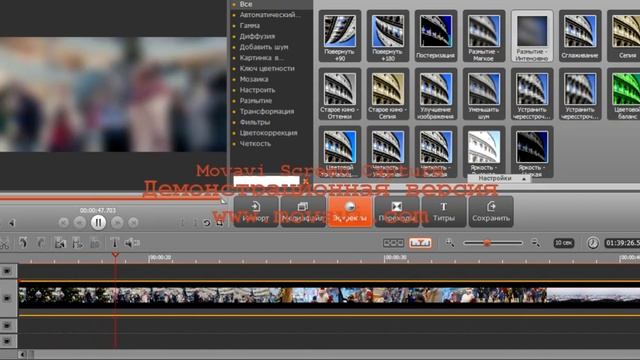Choose the Повернуть +90 effect
This screenshot has height=360, width=640.
pos(340,36)
